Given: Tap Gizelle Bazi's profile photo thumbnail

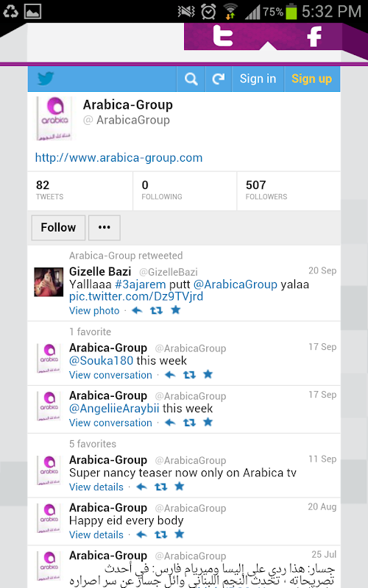Looking at the screenshot, I should 49,282.
